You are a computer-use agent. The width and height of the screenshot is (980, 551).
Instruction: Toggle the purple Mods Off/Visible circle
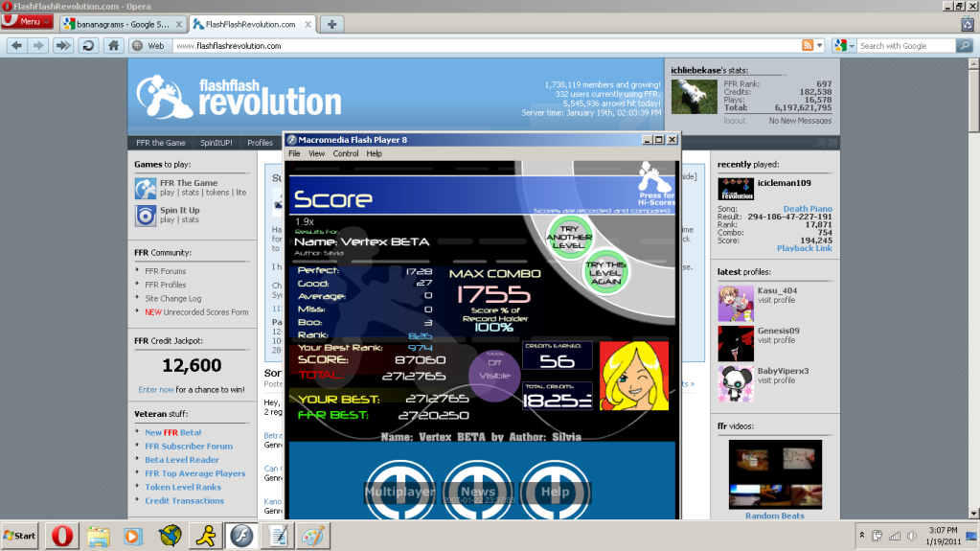[494, 369]
